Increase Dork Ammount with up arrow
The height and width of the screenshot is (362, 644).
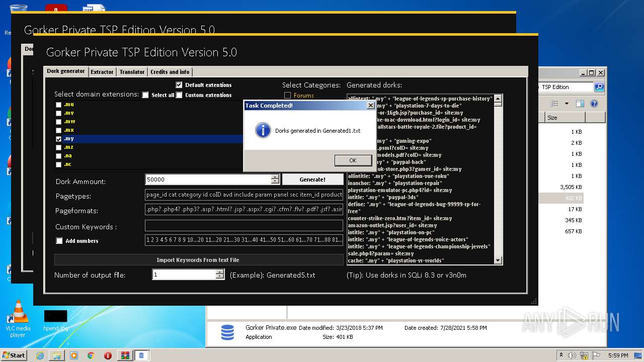275,177
